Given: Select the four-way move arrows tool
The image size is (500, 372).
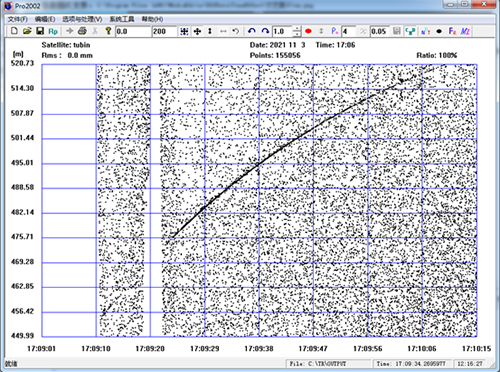Looking at the screenshot, I should [x=197, y=31].
